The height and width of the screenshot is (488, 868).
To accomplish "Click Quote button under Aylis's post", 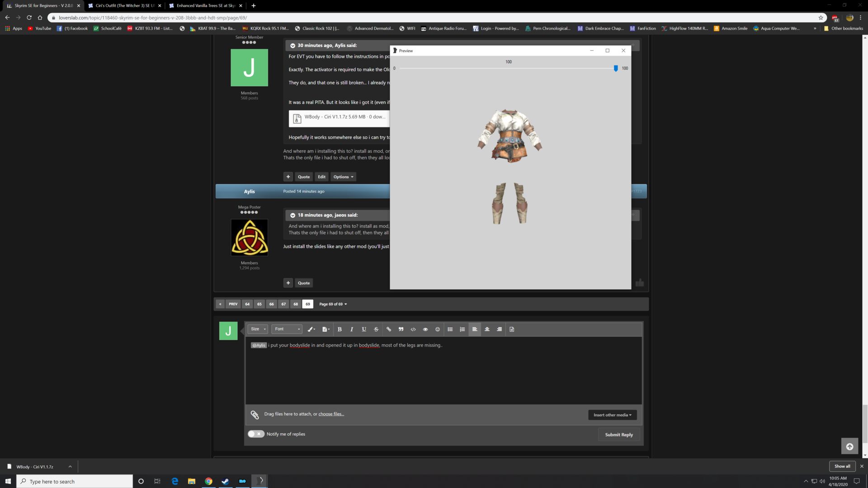I will point(304,283).
